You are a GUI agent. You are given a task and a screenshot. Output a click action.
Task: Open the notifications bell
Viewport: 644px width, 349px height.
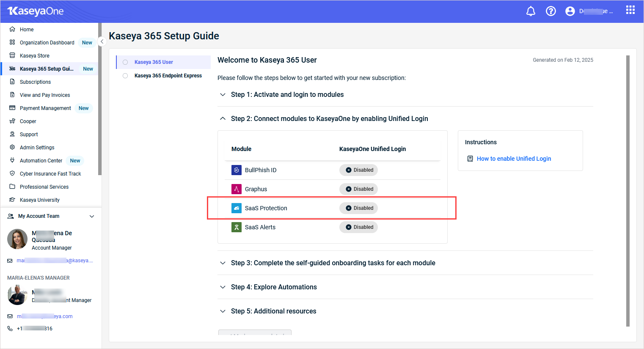pos(531,11)
